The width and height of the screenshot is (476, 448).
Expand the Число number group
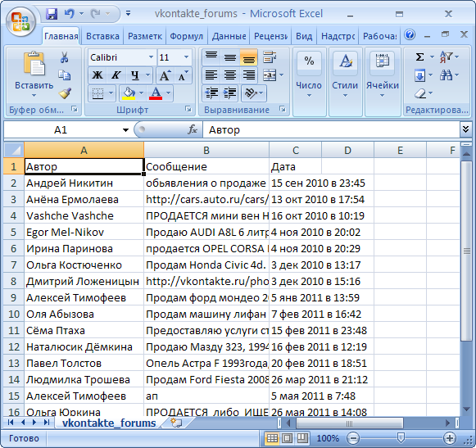pos(309,82)
